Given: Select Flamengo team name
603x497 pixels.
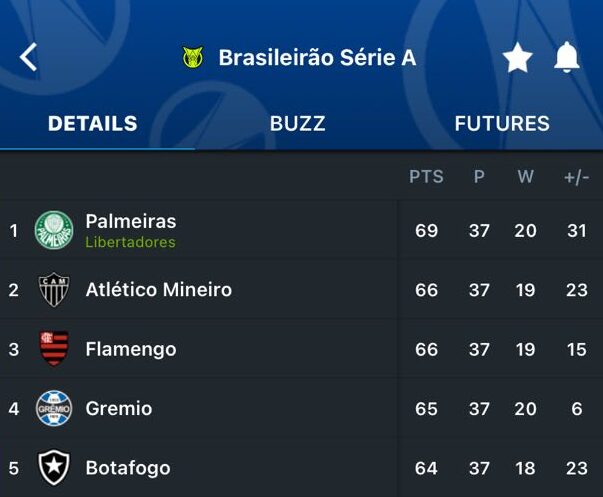Looking at the screenshot, I should 131,349.
